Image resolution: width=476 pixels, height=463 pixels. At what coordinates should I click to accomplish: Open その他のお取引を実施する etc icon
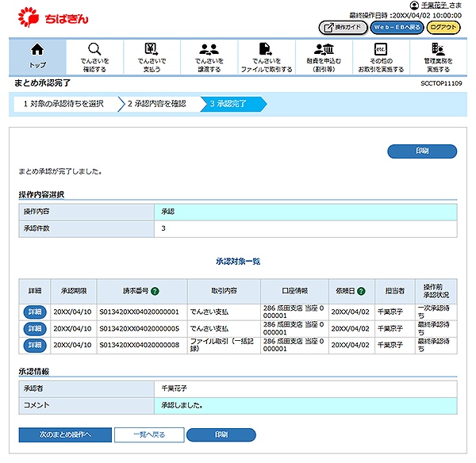pyautogui.click(x=380, y=49)
